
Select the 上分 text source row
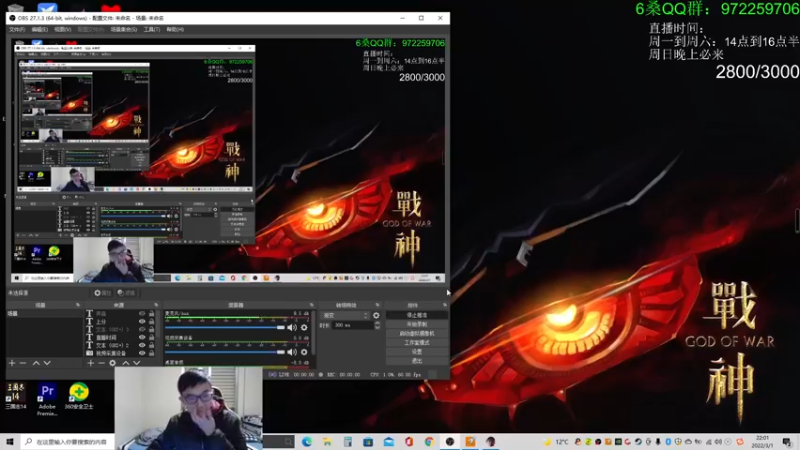click(121, 321)
